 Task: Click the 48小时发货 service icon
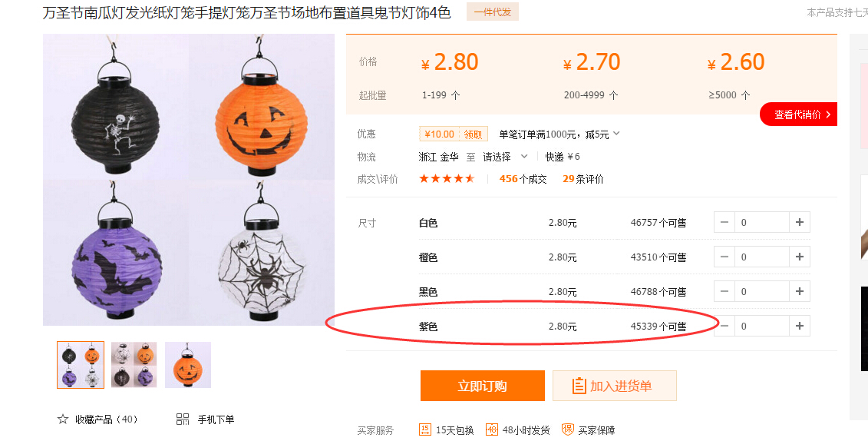(x=492, y=429)
